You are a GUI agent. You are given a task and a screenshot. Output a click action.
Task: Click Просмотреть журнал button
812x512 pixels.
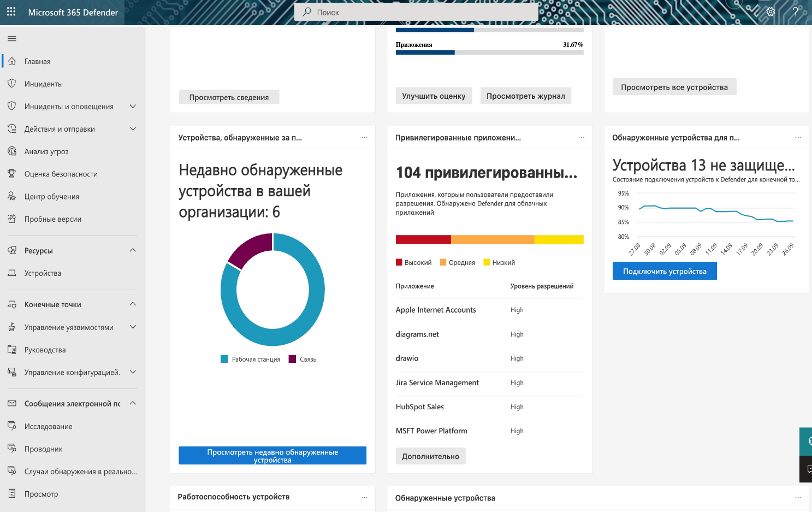[x=526, y=96]
